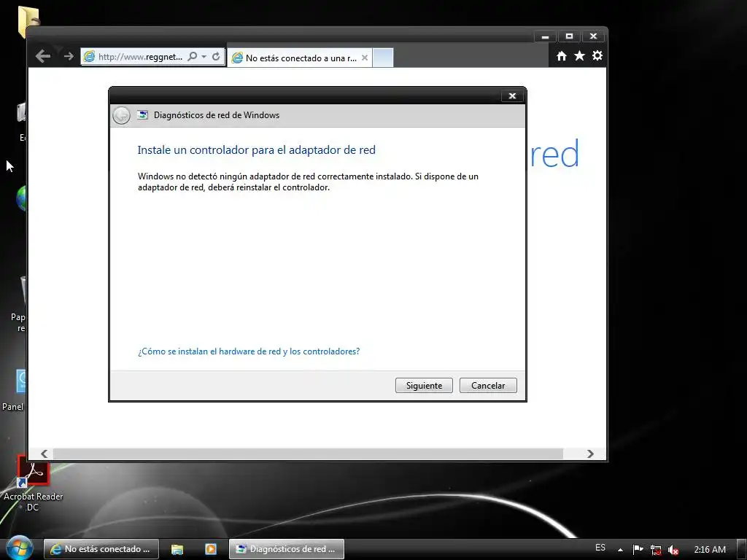This screenshot has height=560, width=747.
Task: Select the Panel desktop icon
Action: 13,391
